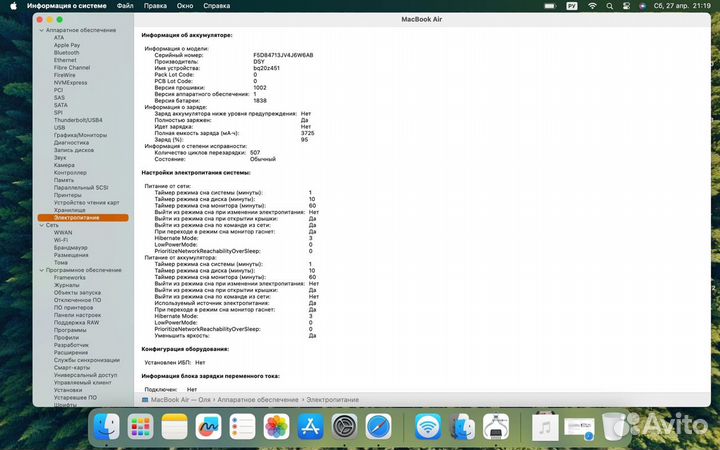The width and height of the screenshot is (720, 450).
Task: Collapse the Программное обеспечение section
Action: click(x=41, y=270)
